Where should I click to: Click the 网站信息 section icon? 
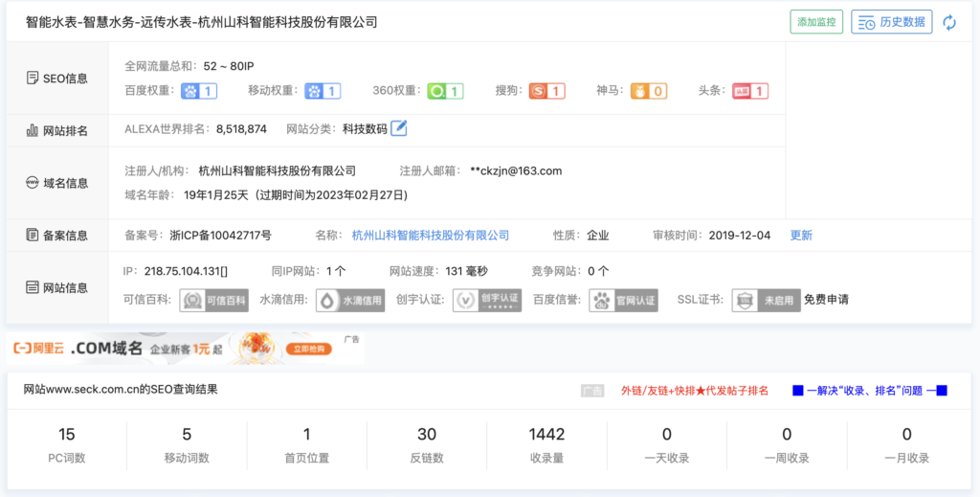(x=33, y=287)
